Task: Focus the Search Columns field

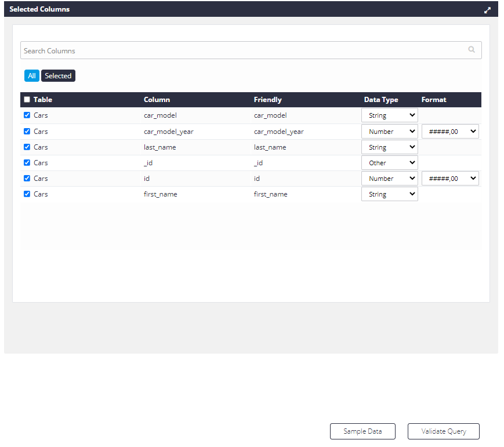Action: [251, 50]
